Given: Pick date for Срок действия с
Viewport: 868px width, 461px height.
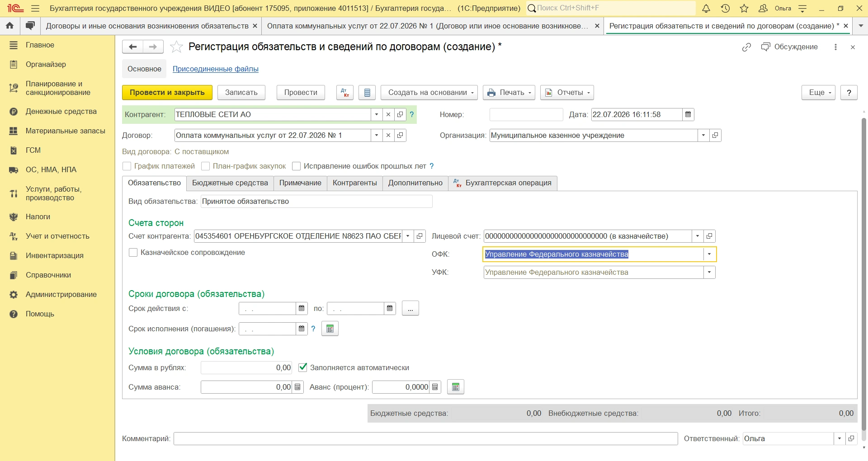Looking at the screenshot, I should (x=302, y=308).
